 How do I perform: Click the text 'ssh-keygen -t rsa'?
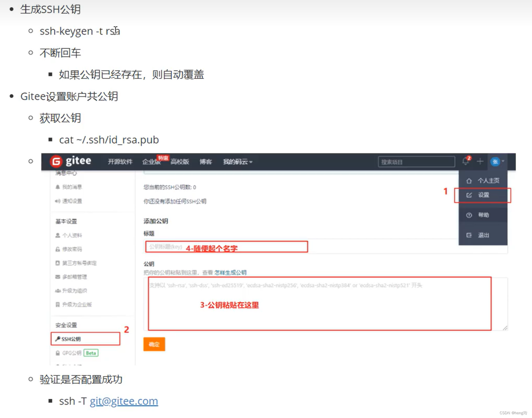(80, 31)
